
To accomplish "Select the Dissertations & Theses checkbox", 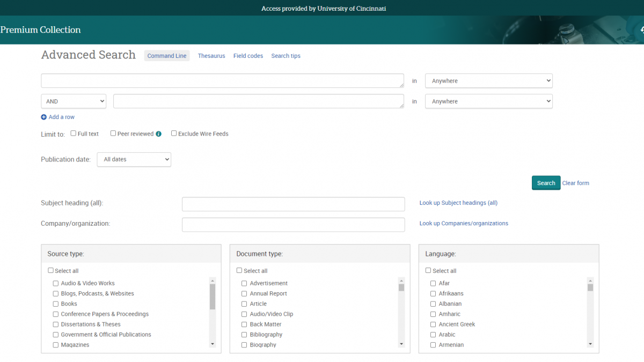I will point(56,324).
